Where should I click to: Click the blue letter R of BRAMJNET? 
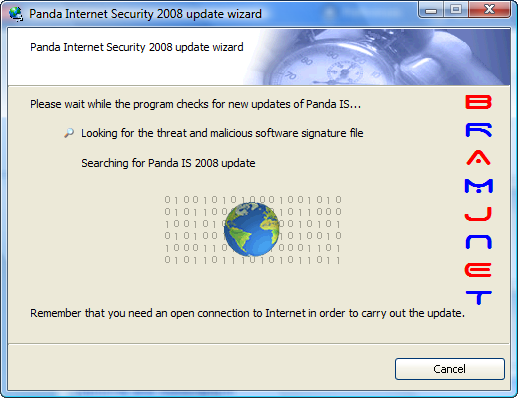[x=479, y=130]
